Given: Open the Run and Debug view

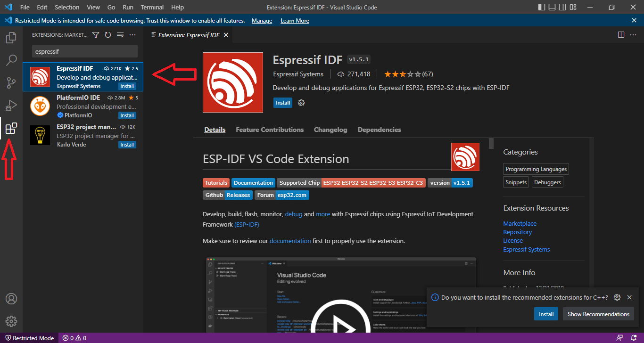Looking at the screenshot, I should (x=11, y=106).
